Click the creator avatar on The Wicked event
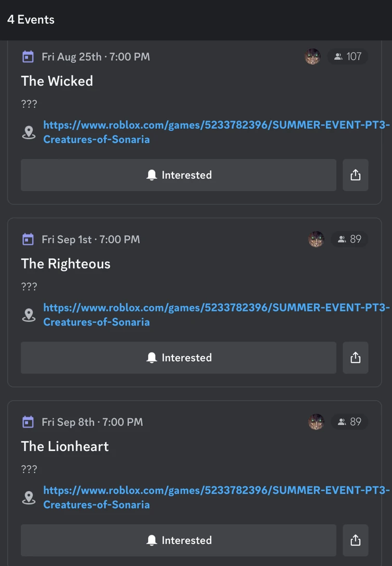The width and height of the screenshot is (392, 566). click(313, 56)
